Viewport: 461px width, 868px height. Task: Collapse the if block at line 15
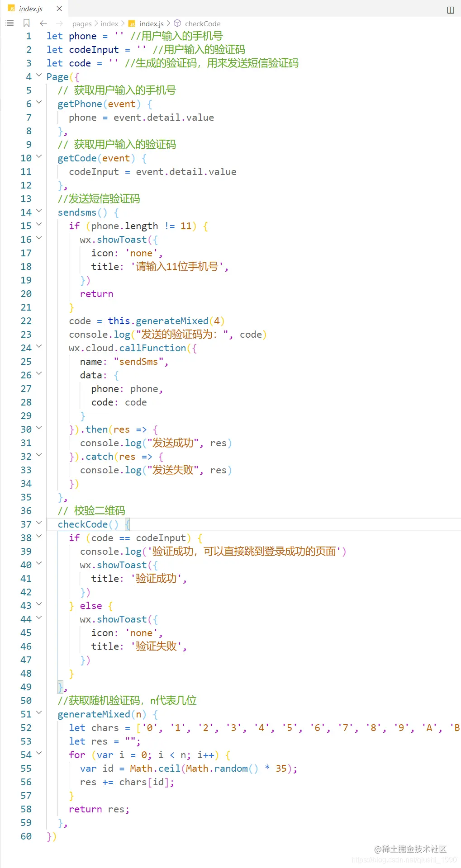pos(39,225)
